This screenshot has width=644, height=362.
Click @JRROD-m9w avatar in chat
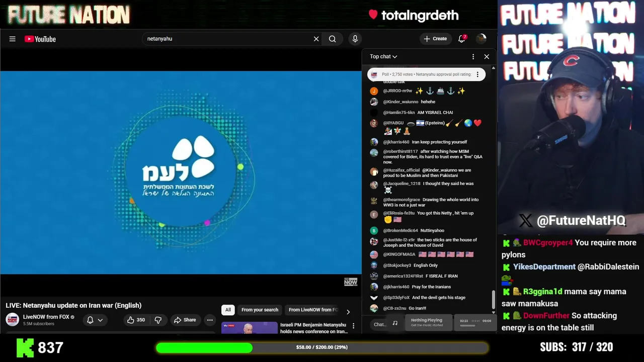point(374,91)
